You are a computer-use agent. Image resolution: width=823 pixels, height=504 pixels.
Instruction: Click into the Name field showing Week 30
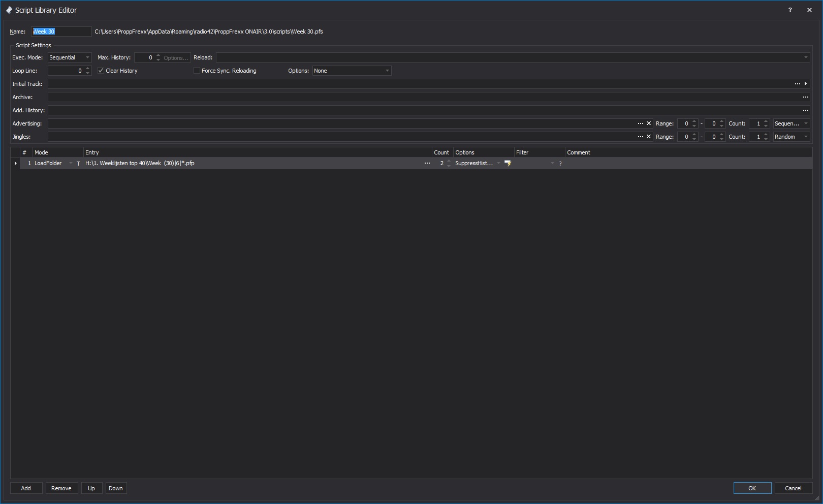[x=61, y=31]
